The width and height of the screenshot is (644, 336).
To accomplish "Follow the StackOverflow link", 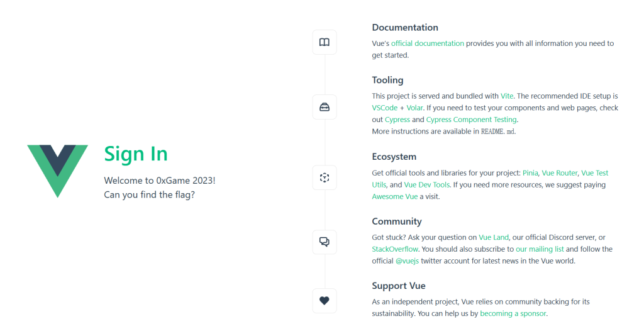I will click(x=395, y=249).
